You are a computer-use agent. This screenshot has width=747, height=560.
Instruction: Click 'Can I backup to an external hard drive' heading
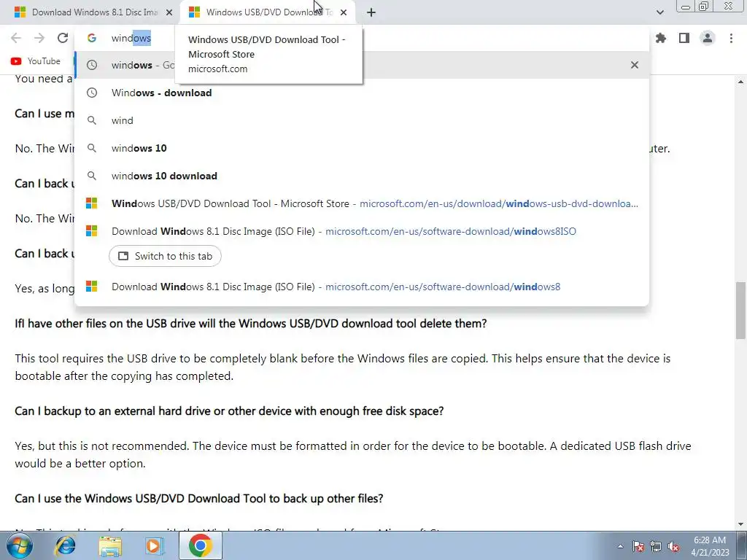click(x=229, y=411)
